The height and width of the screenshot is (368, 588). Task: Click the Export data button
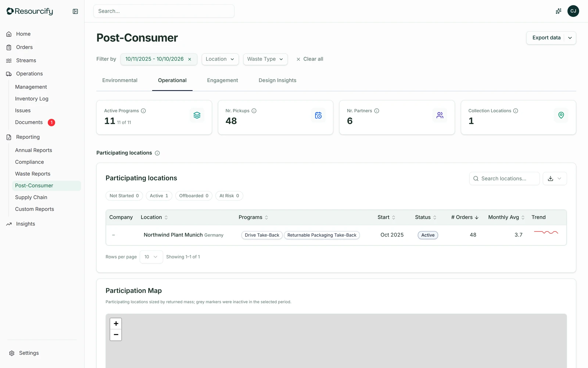coord(546,38)
